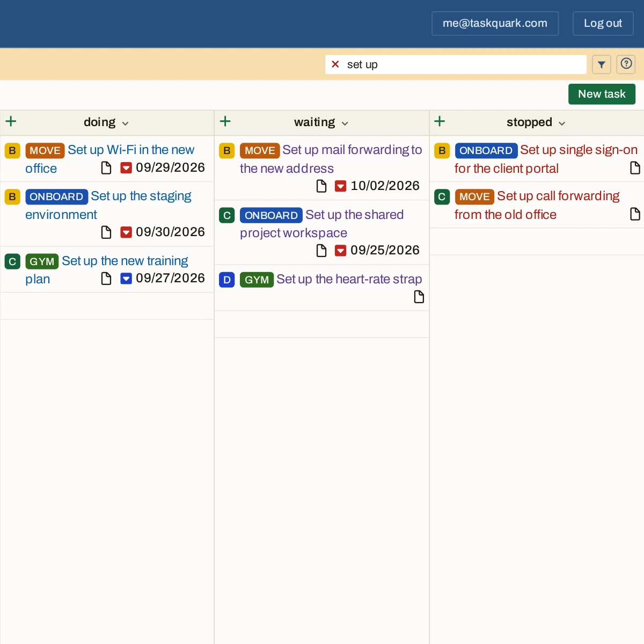
Task: Click ONBOARD tag on shared project workspace task
Action: click(271, 215)
